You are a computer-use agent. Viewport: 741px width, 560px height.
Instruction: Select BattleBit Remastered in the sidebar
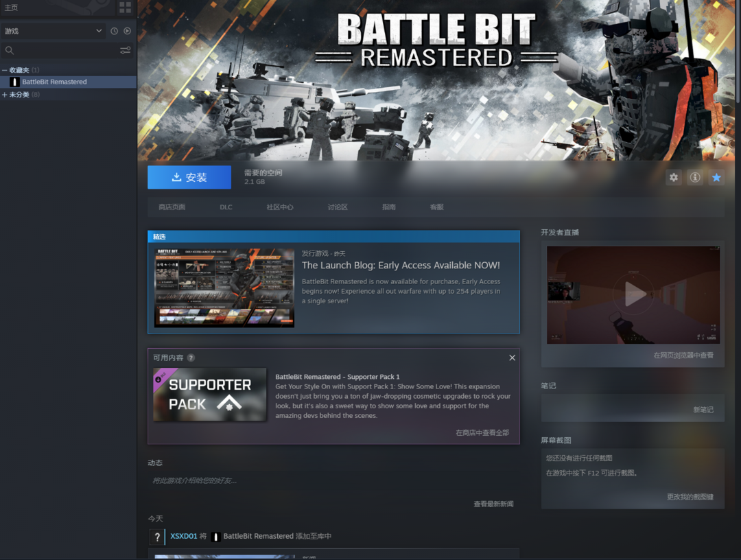[54, 82]
